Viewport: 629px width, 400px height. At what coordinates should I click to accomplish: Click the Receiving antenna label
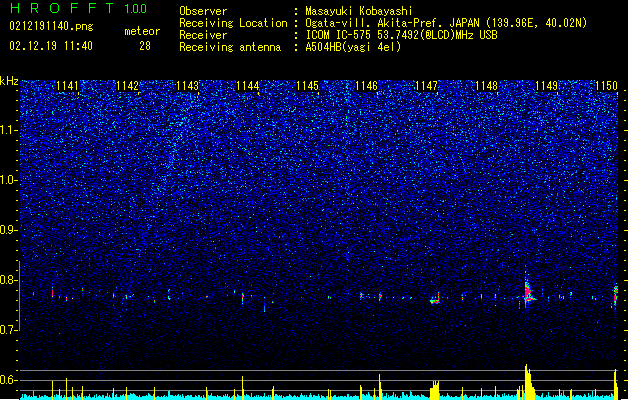230,47
